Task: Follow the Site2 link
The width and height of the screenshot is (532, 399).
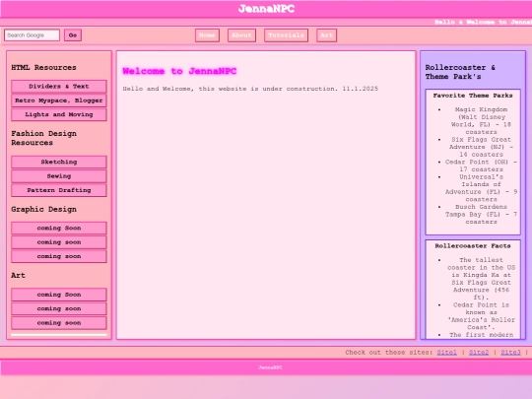Action: pos(479,352)
